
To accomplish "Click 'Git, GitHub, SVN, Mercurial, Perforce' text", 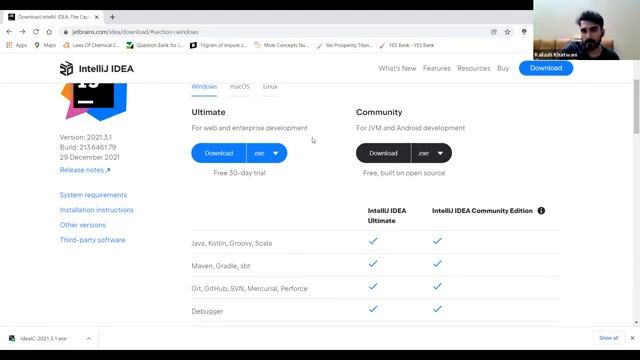I will pyautogui.click(x=249, y=289).
